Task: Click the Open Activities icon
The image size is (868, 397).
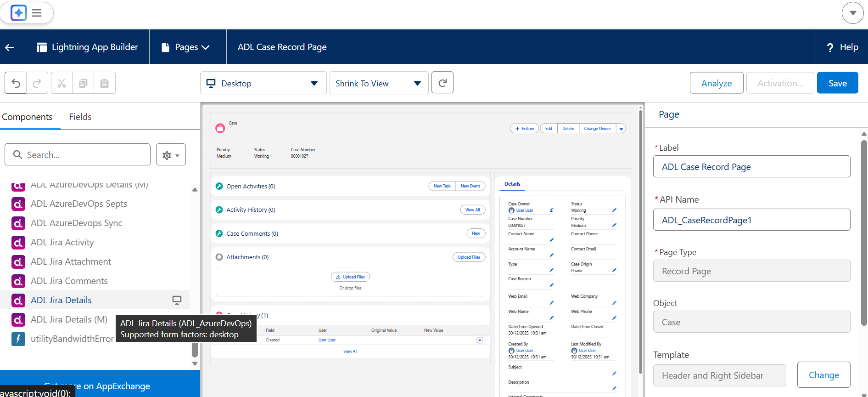Action: 219,186
